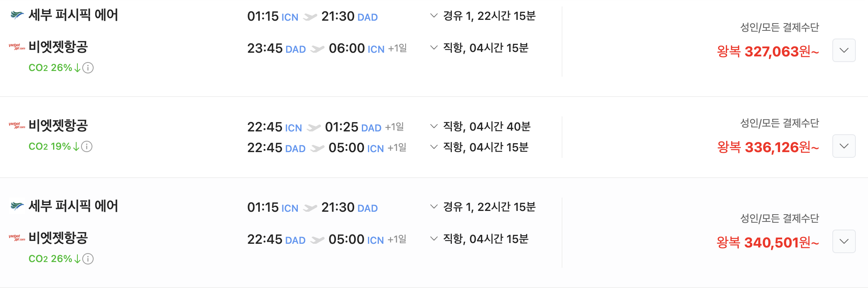Click Cebu Pacific Air logo in first result
This screenshot has height=288, width=868.
point(17,15)
